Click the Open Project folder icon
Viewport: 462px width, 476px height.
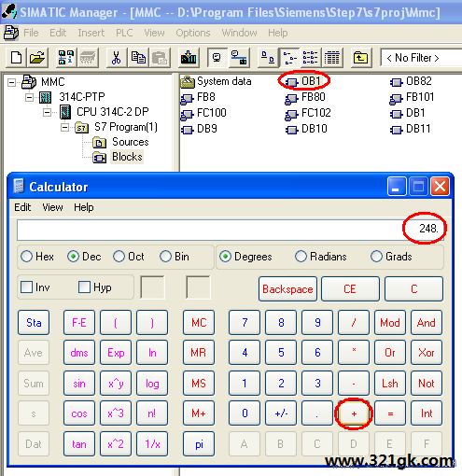point(37,58)
